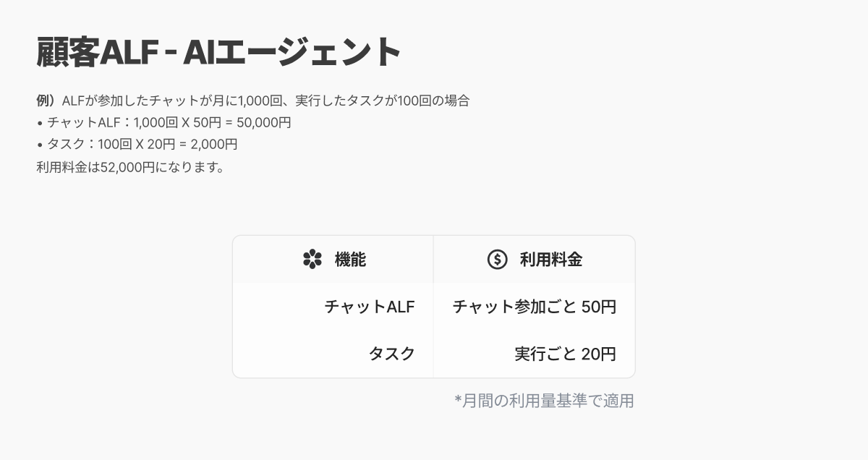Click the line 利用料金は52,000円になります。
Screen dimensions: 868x460
130,167
